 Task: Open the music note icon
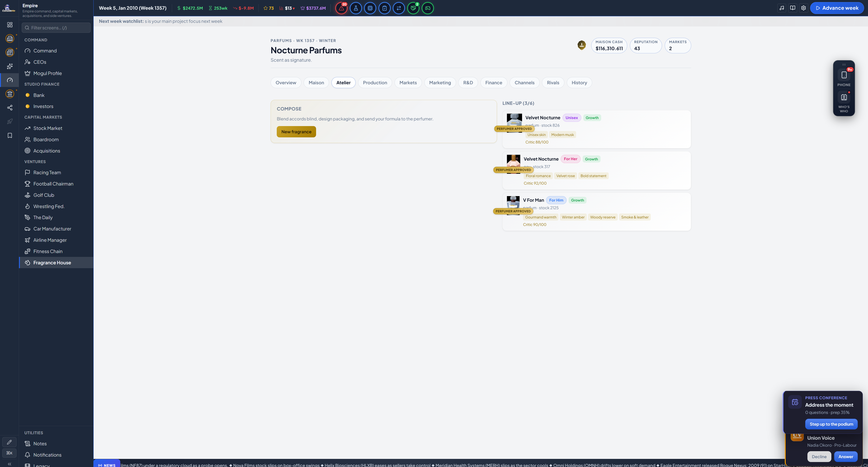[x=782, y=8]
